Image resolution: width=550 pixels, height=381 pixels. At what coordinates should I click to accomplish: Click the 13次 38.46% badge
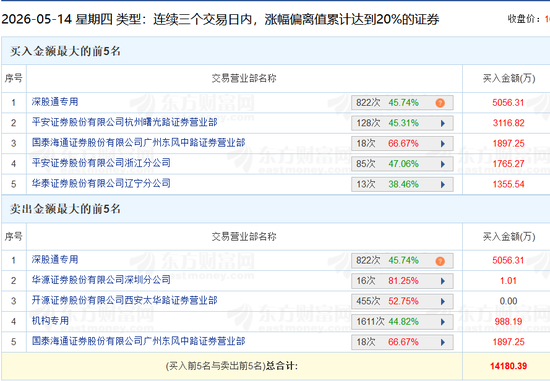(x=402, y=184)
